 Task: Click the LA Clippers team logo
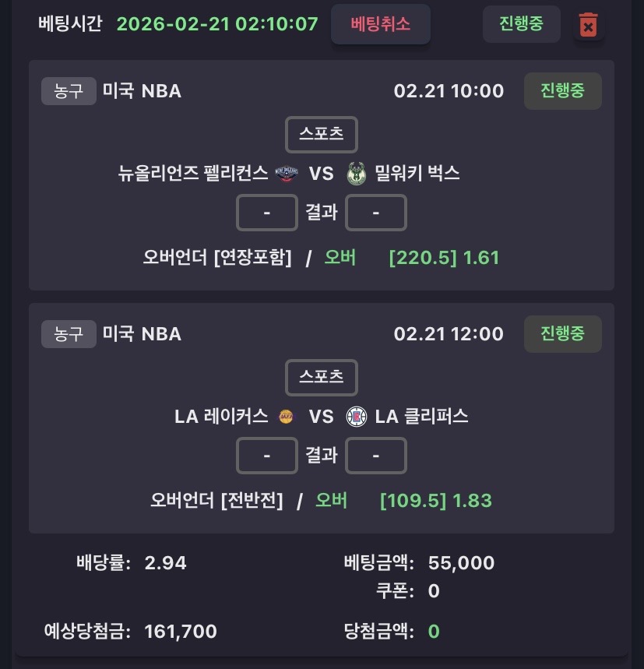356,416
